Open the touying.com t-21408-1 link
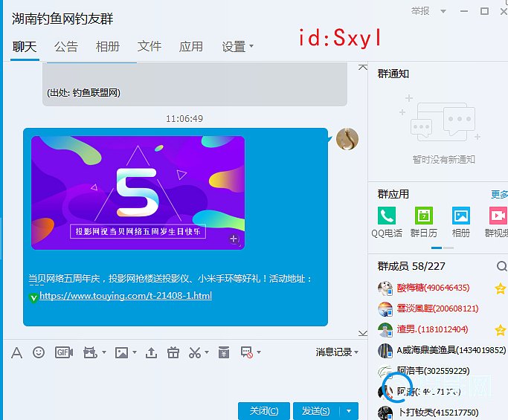Screen dimensions: 508x420 click(126, 296)
